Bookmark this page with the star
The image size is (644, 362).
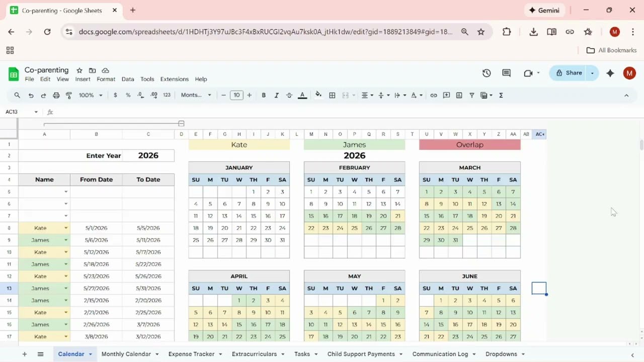click(x=481, y=32)
